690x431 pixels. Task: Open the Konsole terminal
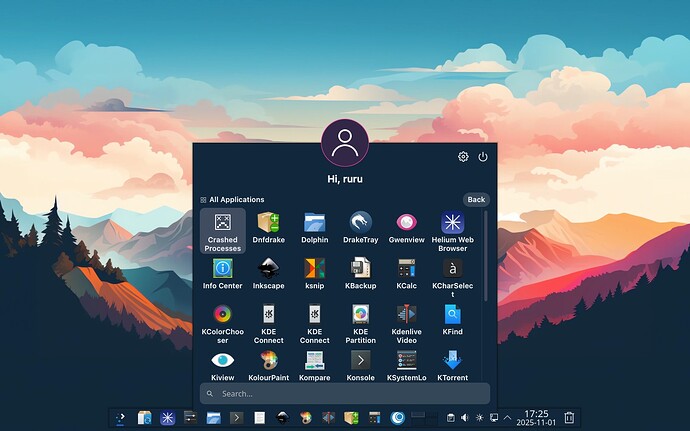[x=361, y=364]
